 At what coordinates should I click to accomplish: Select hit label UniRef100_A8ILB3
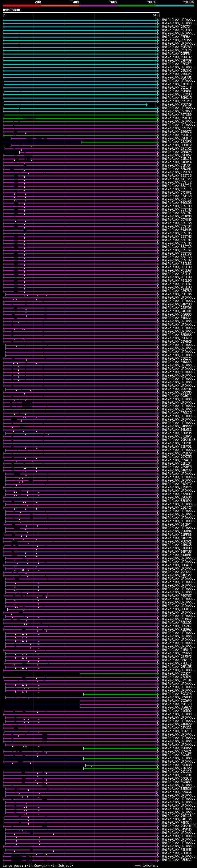[176, 264]
